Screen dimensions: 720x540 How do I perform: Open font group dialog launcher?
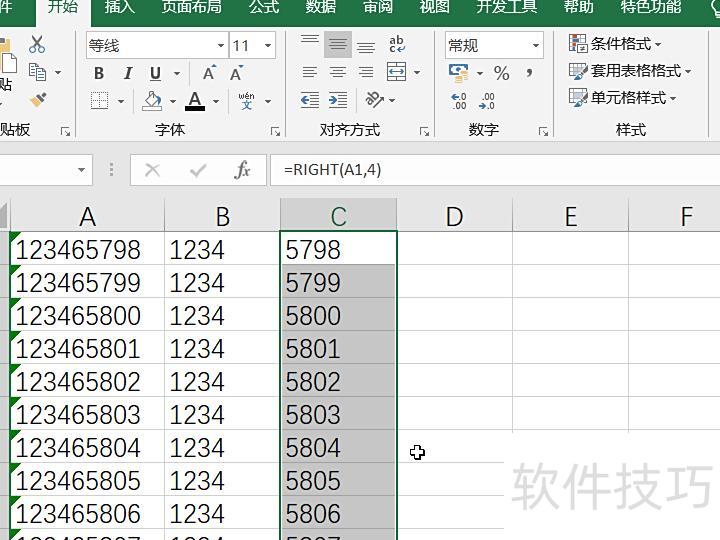(275, 132)
